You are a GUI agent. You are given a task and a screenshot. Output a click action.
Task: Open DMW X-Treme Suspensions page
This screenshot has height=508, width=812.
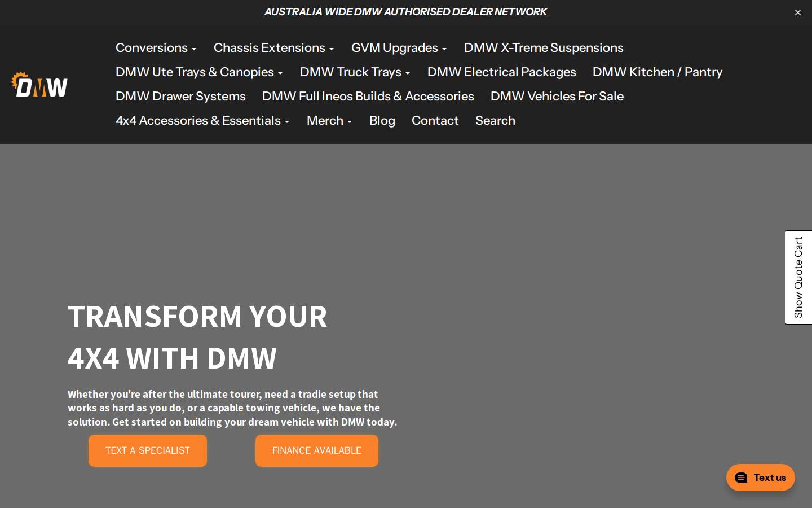(544, 48)
